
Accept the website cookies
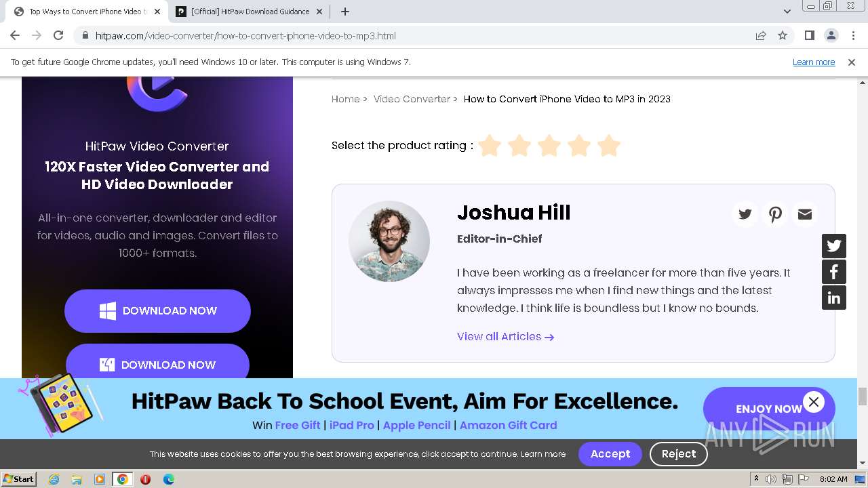click(x=610, y=454)
